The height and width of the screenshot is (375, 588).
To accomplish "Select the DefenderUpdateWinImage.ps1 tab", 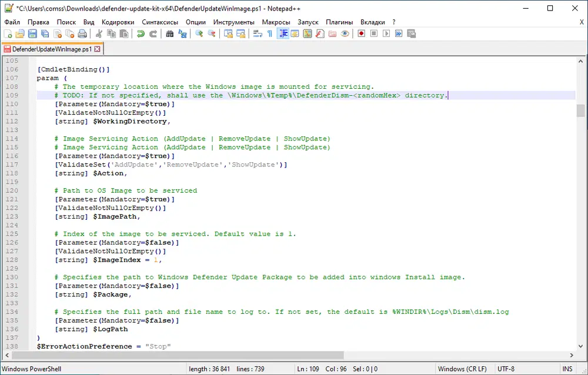I will click(51, 49).
